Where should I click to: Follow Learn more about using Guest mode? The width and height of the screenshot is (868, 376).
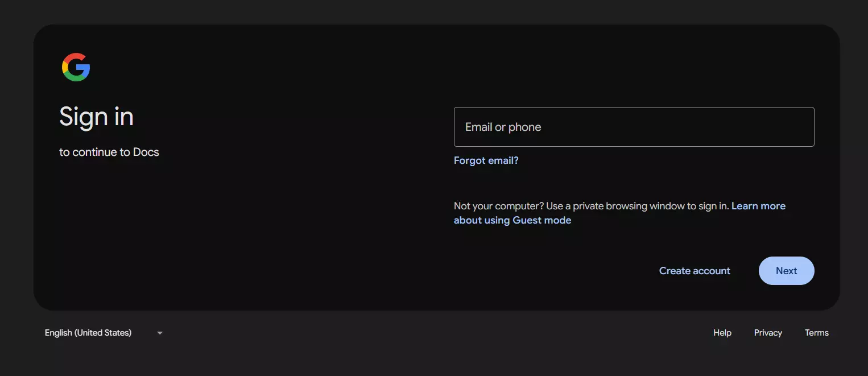[619, 213]
